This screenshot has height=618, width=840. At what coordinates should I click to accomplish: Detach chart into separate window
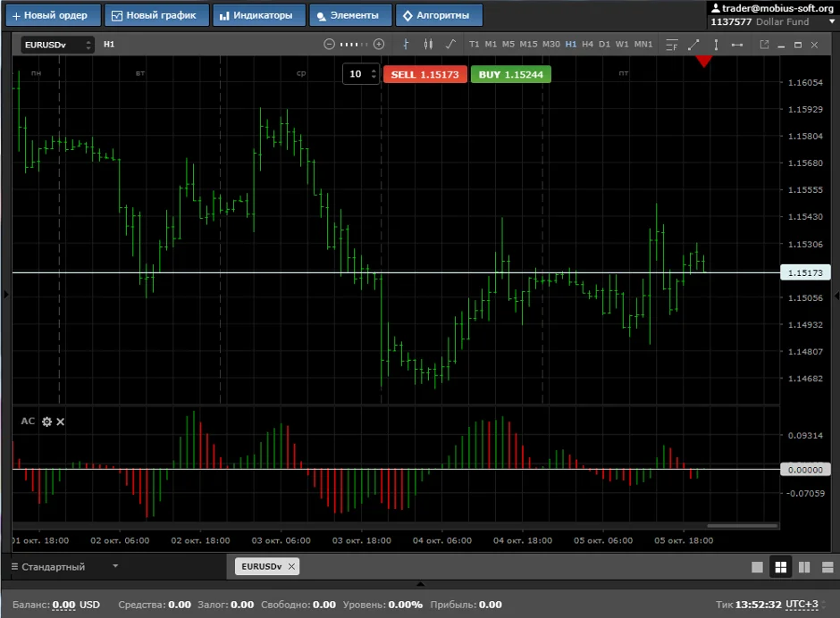[764, 45]
